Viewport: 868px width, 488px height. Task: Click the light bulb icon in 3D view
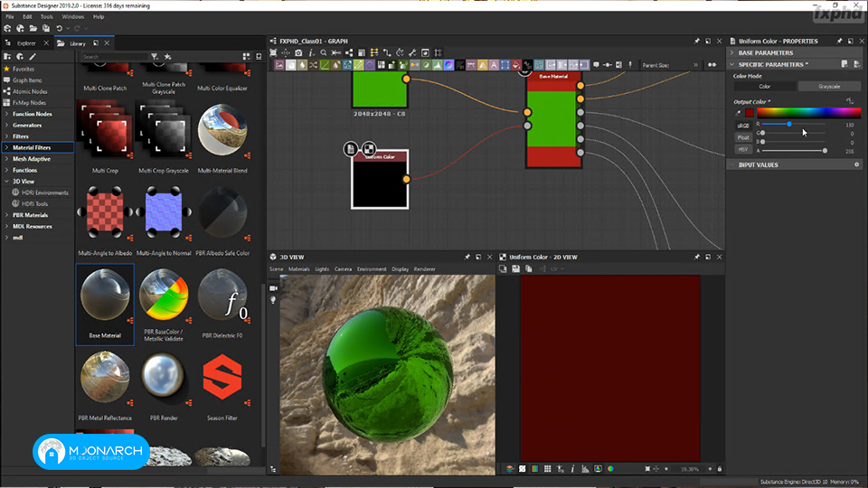[273, 300]
